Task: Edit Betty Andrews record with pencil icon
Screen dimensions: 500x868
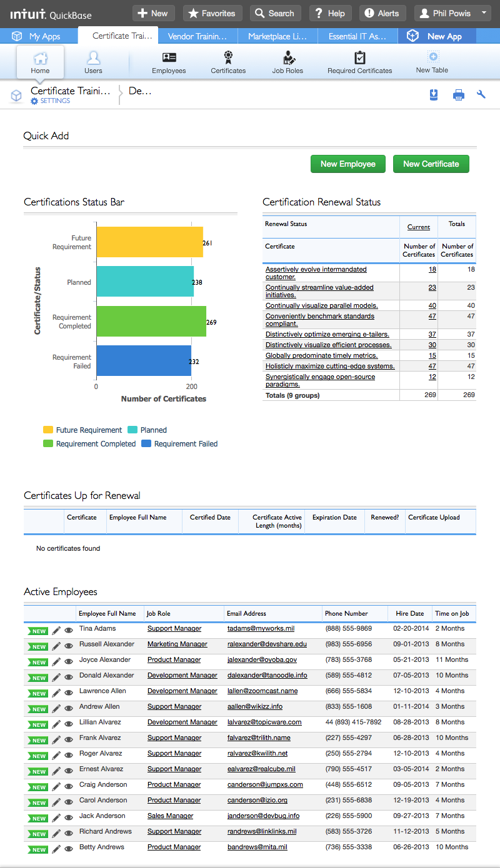Action: (56, 849)
